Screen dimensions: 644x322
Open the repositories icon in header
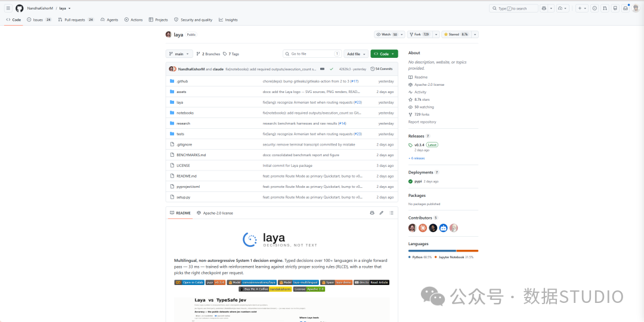[x=615, y=8]
